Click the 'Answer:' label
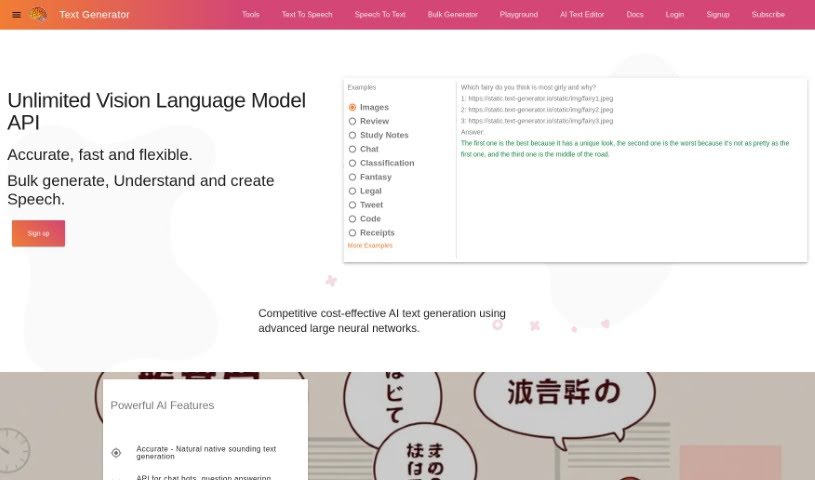815x480 pixels. coord(472,132)
